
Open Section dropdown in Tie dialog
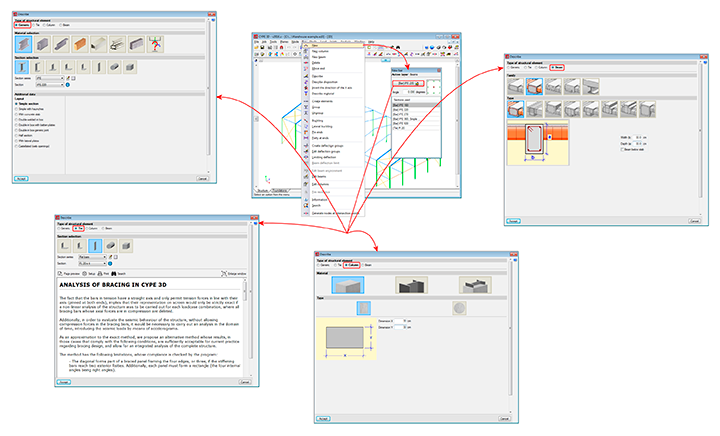(x=92, y=263)
